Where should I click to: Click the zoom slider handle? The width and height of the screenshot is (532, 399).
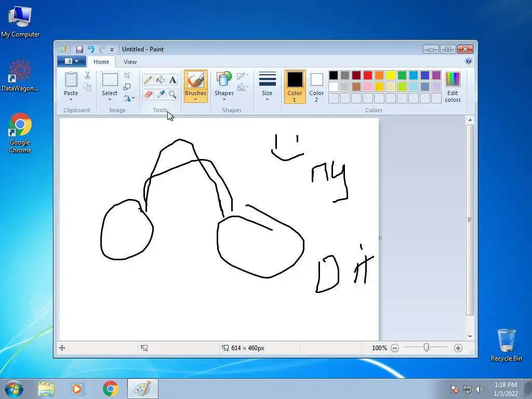(426, 348)
